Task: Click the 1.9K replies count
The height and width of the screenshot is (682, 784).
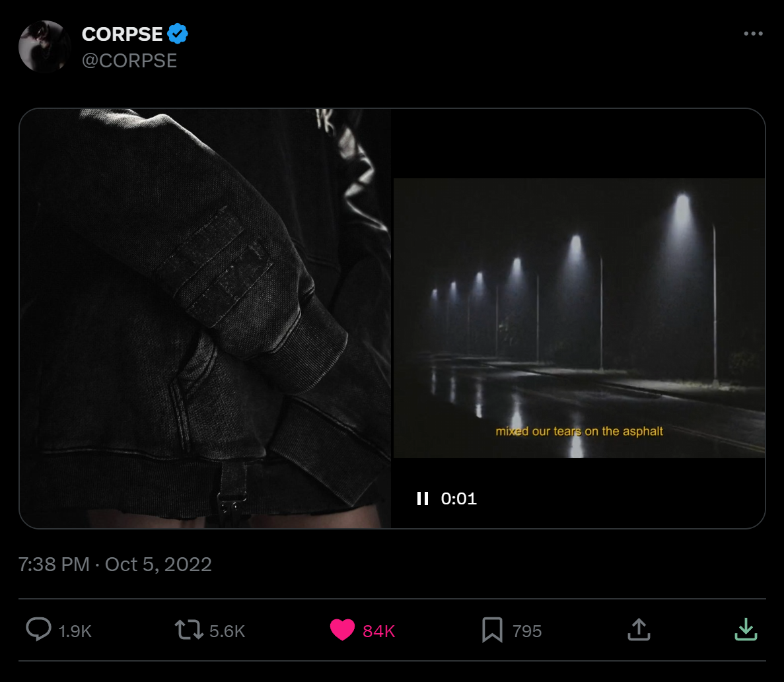Action: coord(75,632)
